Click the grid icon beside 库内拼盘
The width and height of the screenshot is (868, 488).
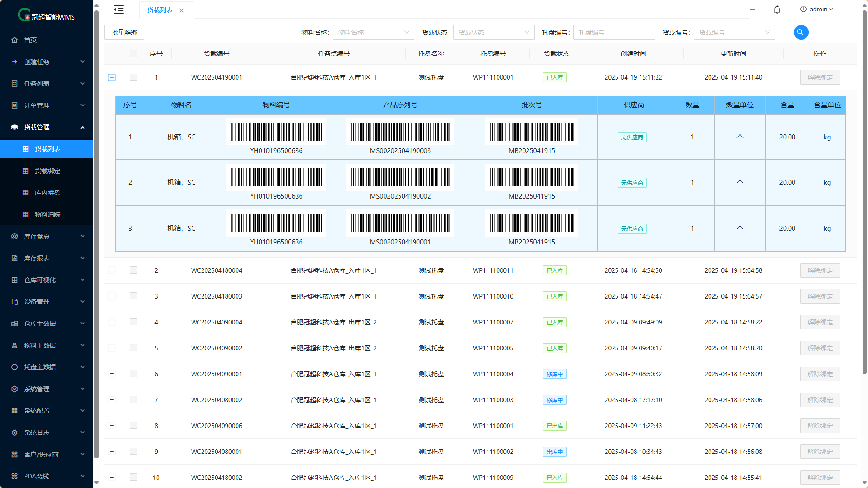[x=25, y=193]
